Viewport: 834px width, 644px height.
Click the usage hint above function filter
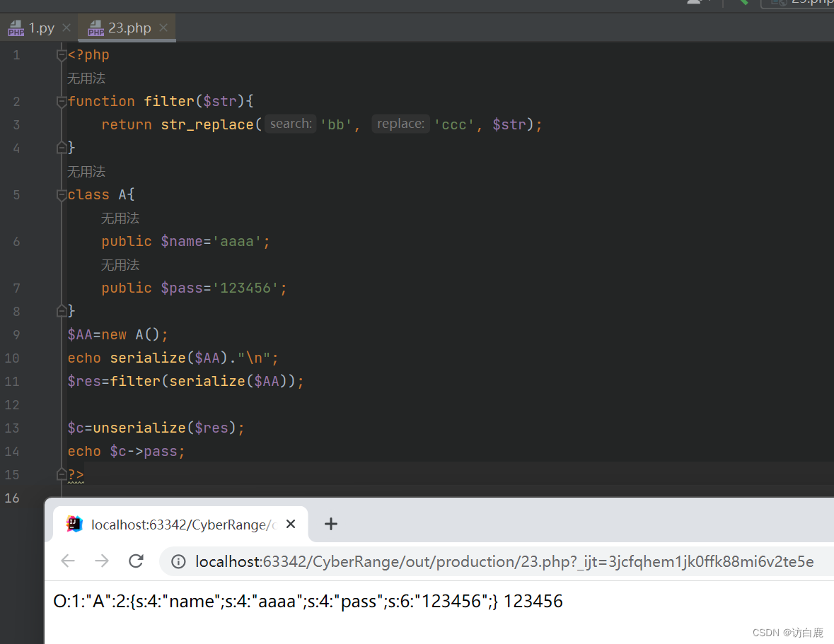pyautogui.click(x=86, y=78)
